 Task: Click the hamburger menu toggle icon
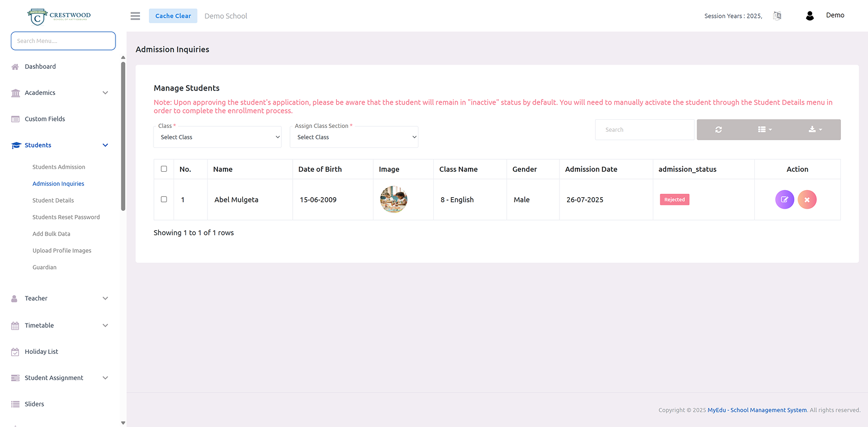coord(136,16)
